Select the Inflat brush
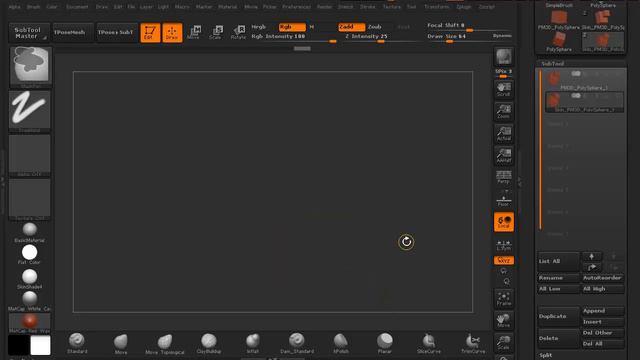Image resolution: width=640 pixels, height=360 pixels. pyautogui.click(x=253, y=343)
